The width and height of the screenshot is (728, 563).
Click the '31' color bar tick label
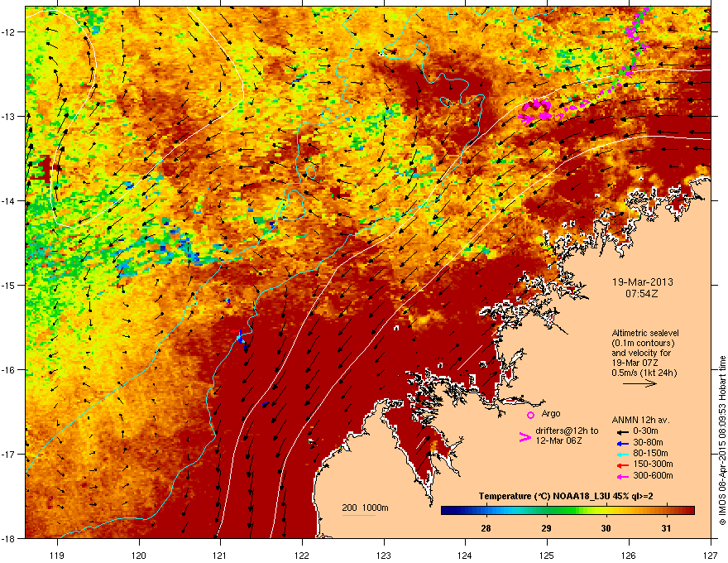(666, 528)
